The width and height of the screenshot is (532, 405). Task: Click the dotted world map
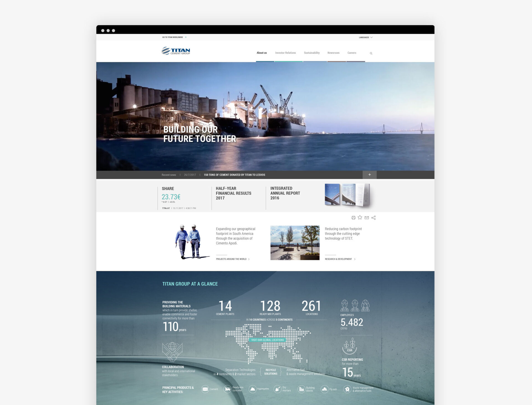[x=268, y=344]
